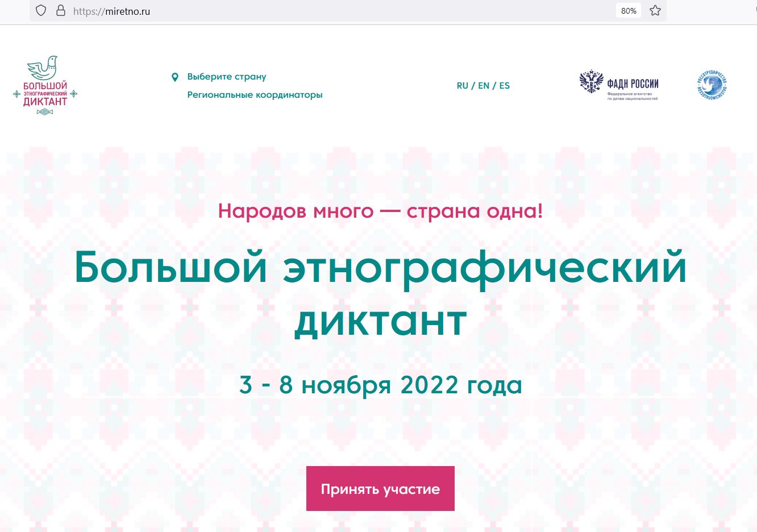The width and height of the screenshot is (757, 532).
Task: Open the Выберите страну country selector
Action: [226, 76]
